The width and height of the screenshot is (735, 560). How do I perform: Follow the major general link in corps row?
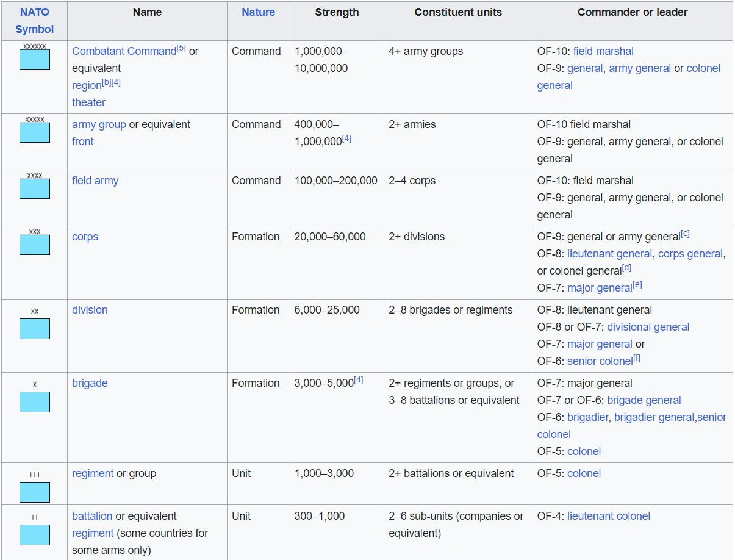tap(600, 288)
